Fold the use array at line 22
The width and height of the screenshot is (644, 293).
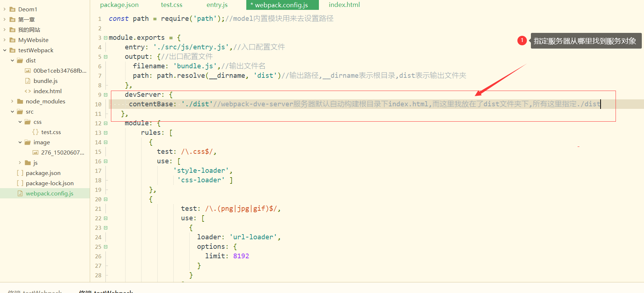pyautogui.click(x=105, y=218)
